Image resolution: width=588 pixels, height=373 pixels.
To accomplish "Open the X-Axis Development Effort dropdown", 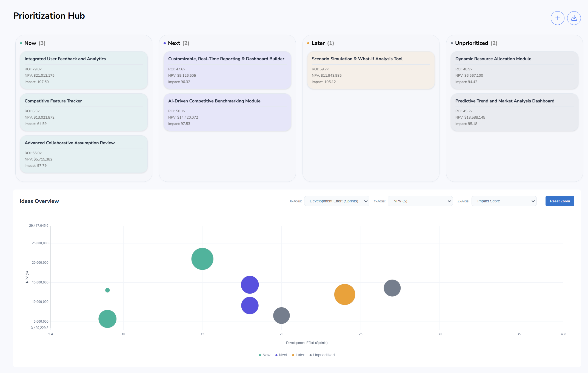I will (336, 201).
